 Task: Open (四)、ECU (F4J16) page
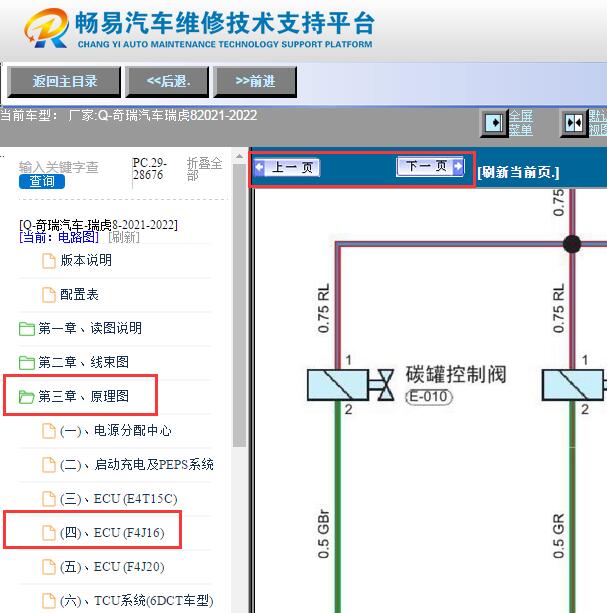tap(112, 533)
